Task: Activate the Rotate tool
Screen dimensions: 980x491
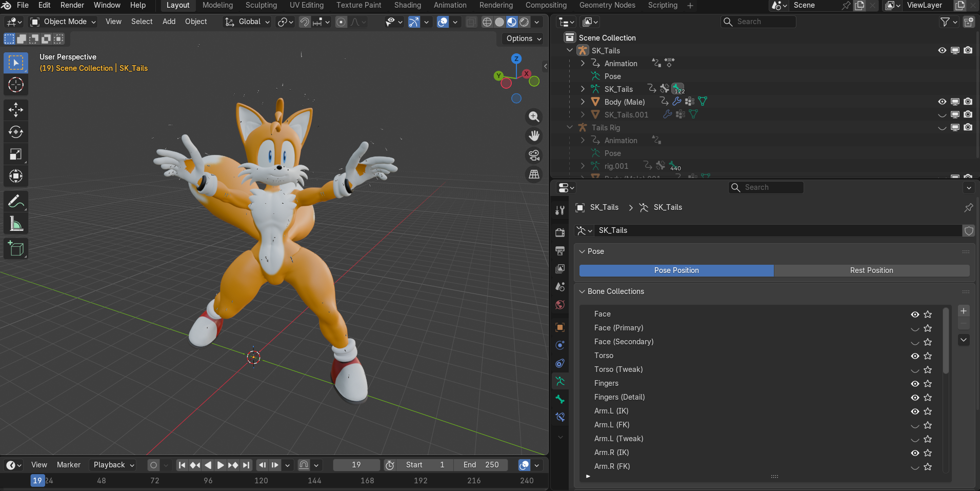Action: click(x=16, y=132)
